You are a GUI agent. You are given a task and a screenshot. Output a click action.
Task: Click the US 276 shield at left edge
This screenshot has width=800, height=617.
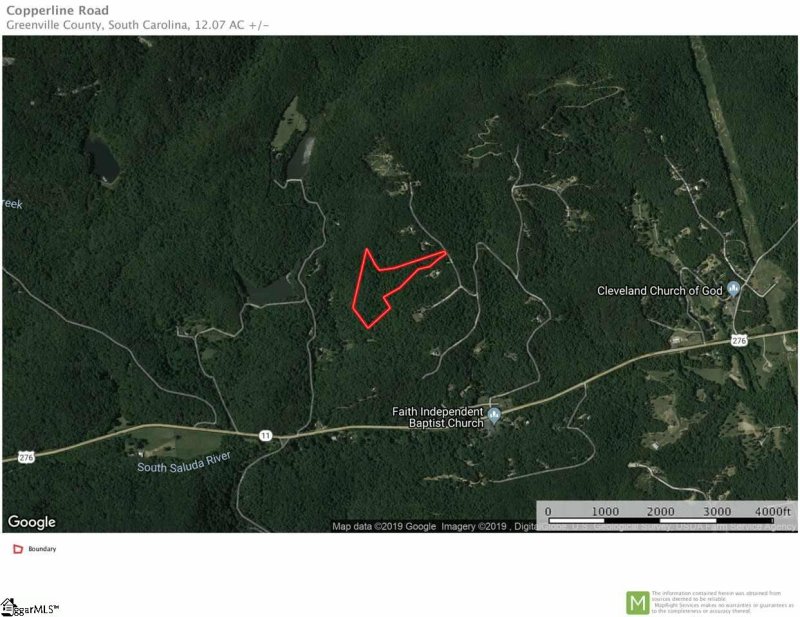point(27,457)
